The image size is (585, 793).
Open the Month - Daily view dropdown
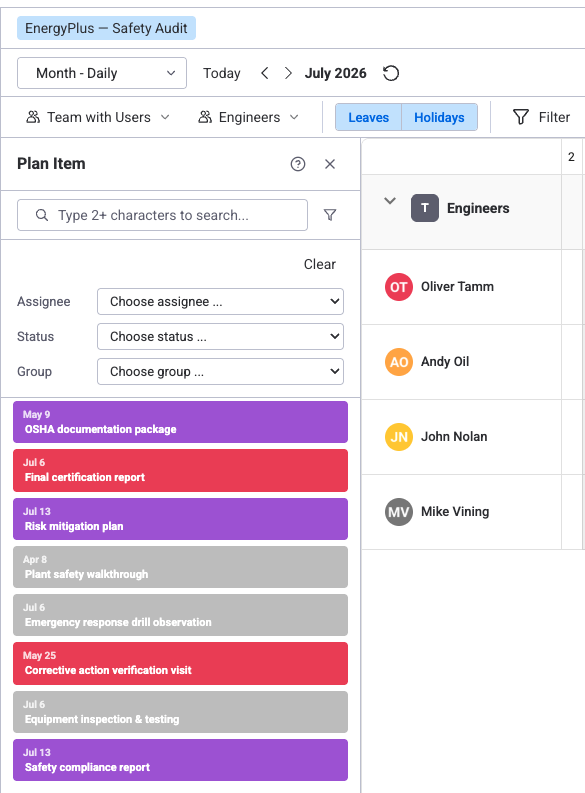[102, 73]
